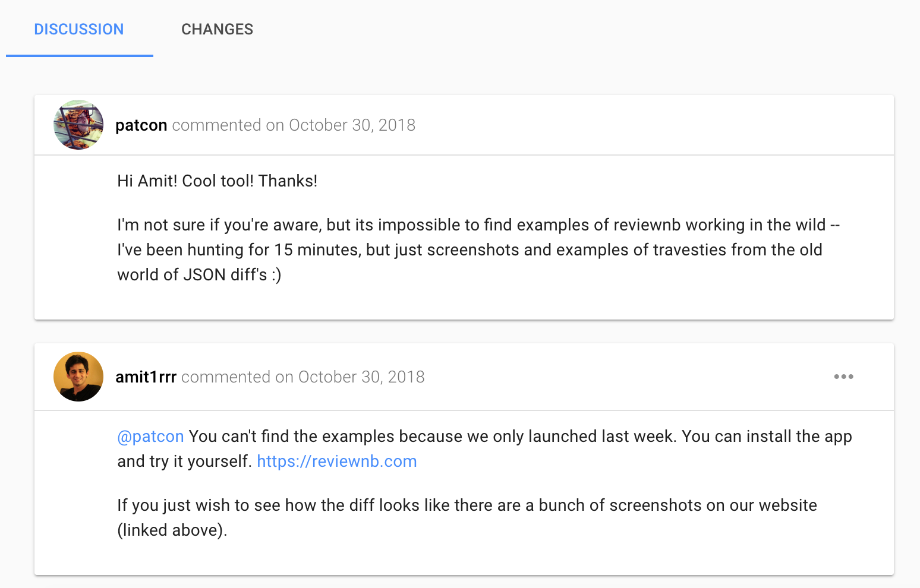Click the paragraph starting "If you just wish"

coord(467,505)
